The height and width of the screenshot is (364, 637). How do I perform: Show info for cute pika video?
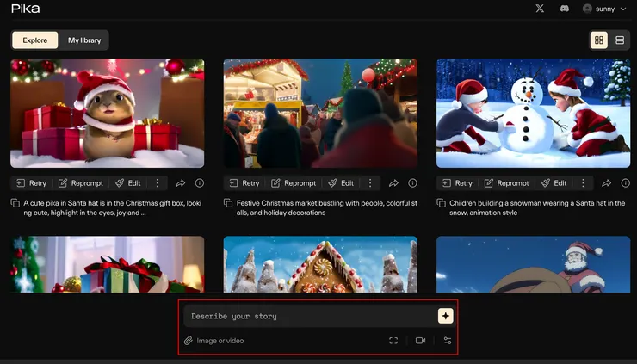pyautogui.click(x=200, y=183)
